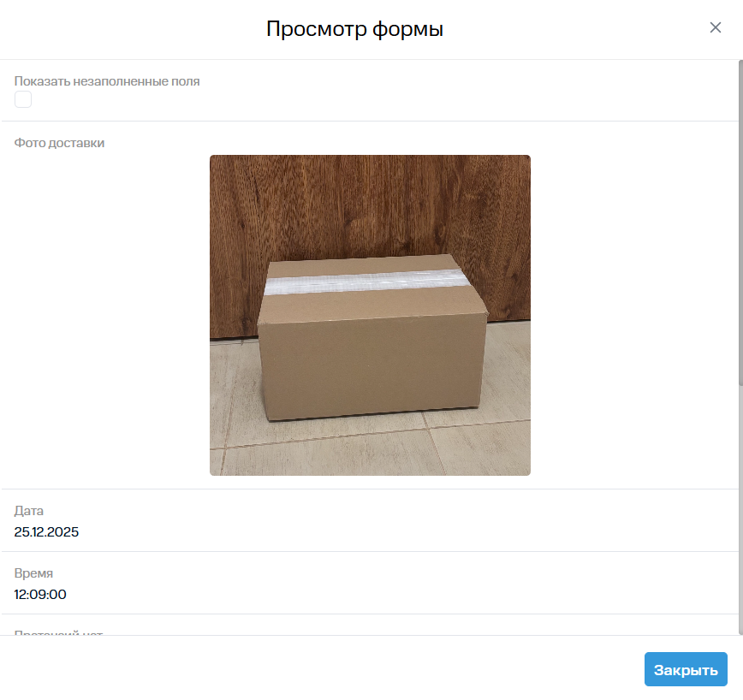
Task: Select the time value 12:09:00
Action: pyautogui.click(x=40, y=595)
